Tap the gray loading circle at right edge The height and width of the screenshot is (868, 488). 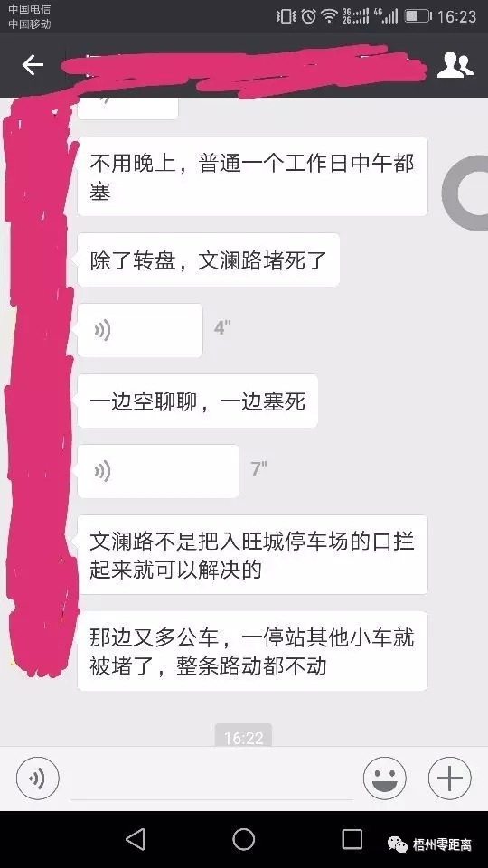click(x=466, y=193)
